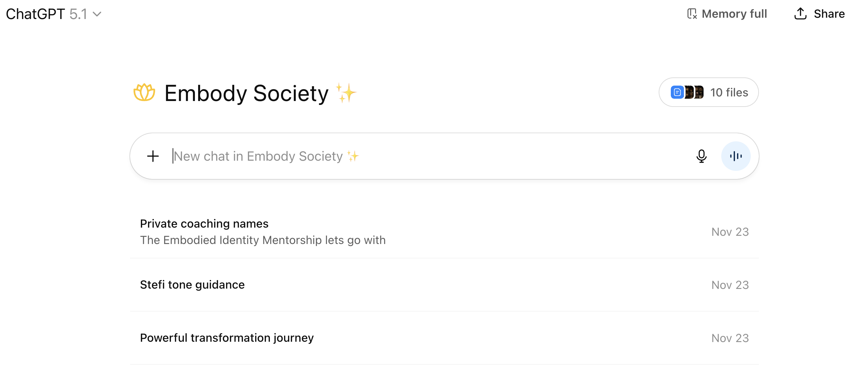Open the Powerful transformation journey chat

point(227,338)
